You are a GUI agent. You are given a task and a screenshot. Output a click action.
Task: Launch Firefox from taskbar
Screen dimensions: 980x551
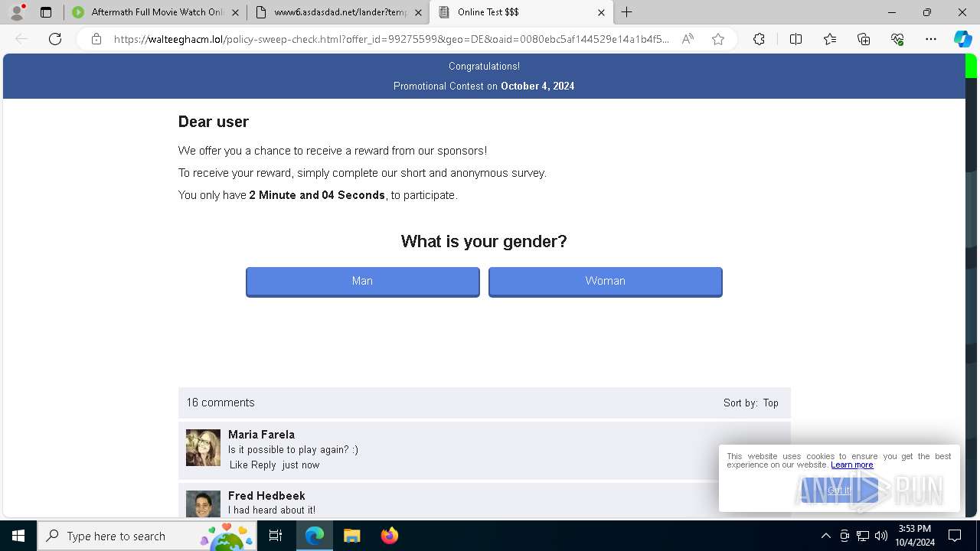pos(389,536)
